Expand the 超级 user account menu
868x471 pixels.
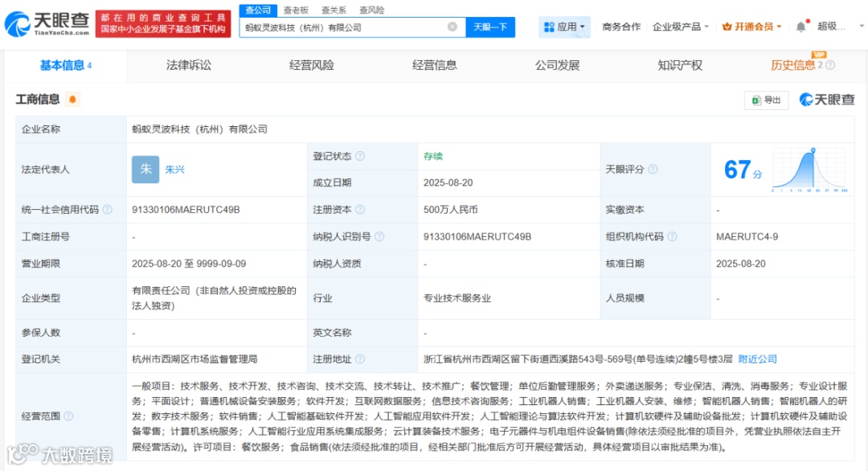(x=840, y=26)
